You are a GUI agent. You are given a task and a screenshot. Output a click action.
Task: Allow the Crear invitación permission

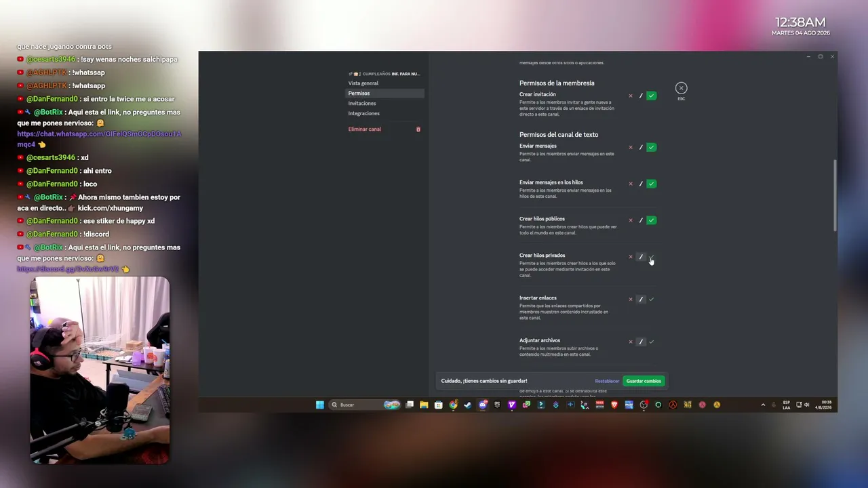651,96
